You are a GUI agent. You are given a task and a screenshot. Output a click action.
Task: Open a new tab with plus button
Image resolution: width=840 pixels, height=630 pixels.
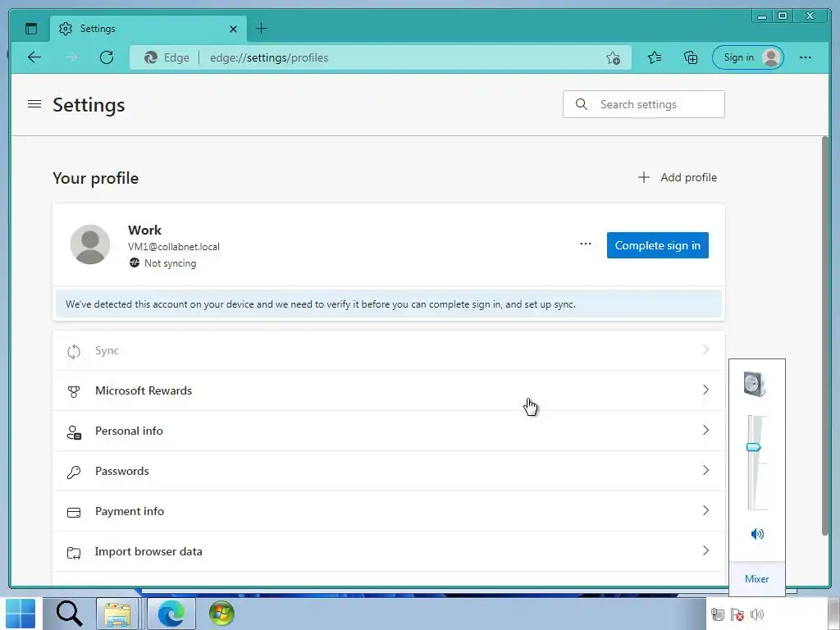point(262,29)
